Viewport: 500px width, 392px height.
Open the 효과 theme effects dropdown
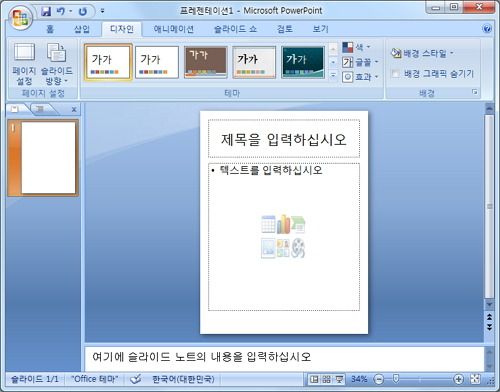[360, 77]
